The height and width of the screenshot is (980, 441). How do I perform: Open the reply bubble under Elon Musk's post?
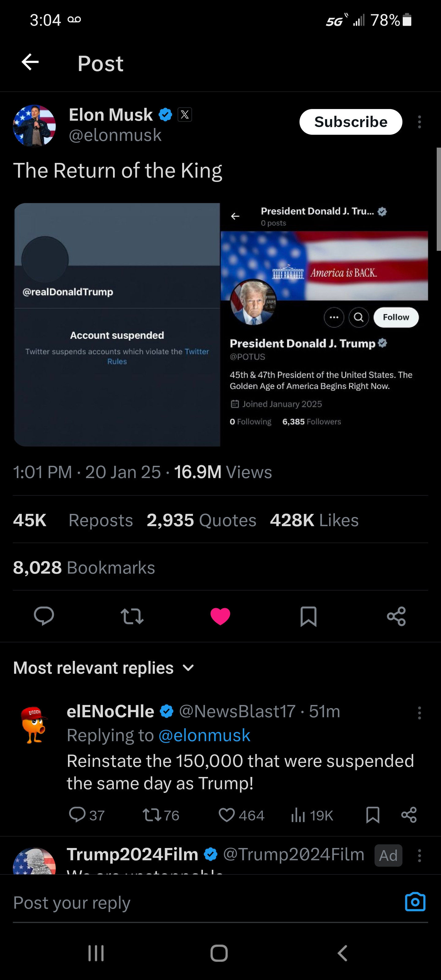point(44,616)
